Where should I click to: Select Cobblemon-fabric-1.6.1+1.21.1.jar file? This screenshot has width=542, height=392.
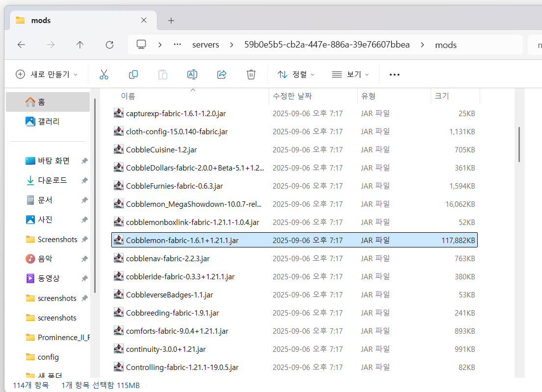point(294,241)
